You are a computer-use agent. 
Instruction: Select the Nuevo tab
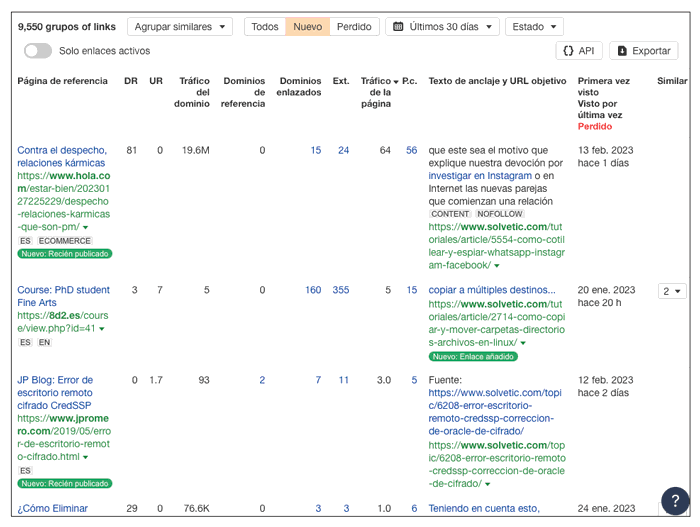pos(307,27)
